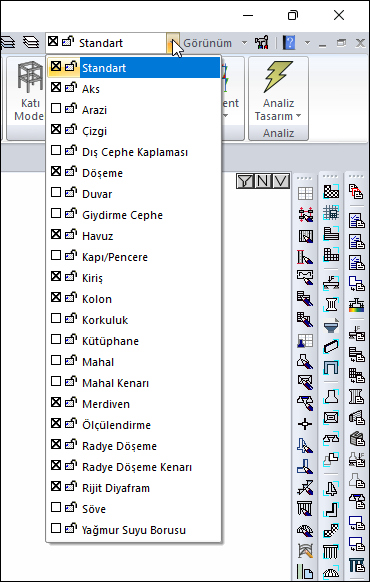Click the Analiz Tasarım lightning bolt icon
Image resolution: width=370 pixels, height=582 pixels.
coord(278,77)
